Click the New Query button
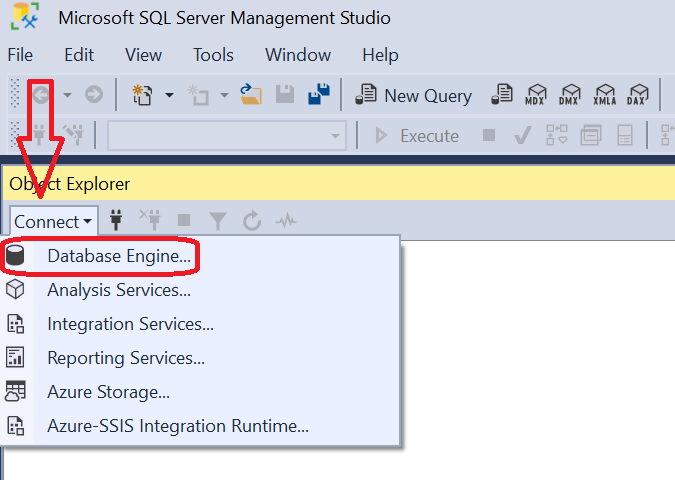Image resolution: width=675 pixels, height=480 pixels. point(413,95)
